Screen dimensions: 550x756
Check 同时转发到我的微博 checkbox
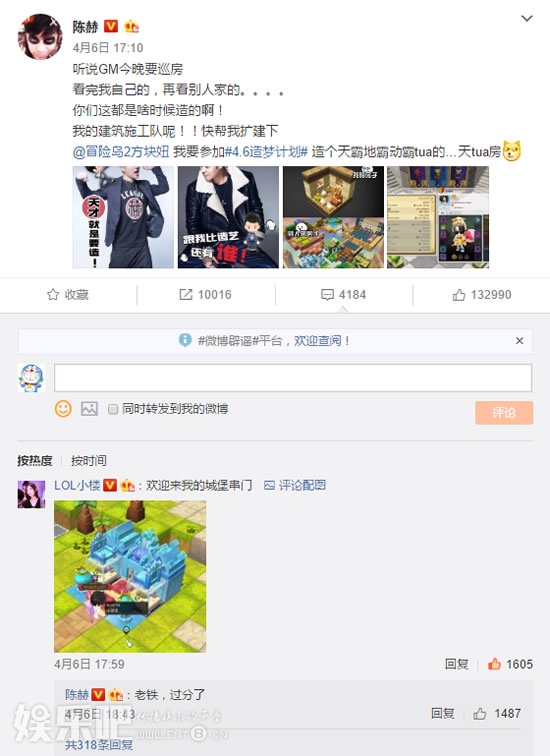(113, 409)
